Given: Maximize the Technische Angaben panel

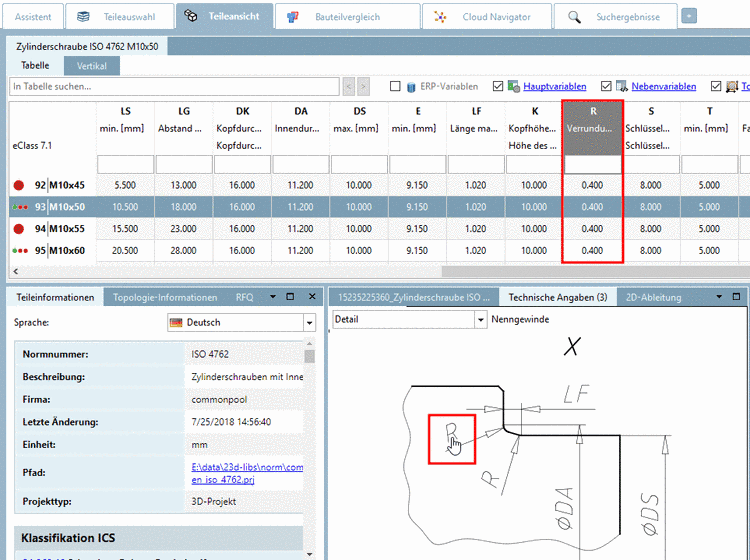Looking at the screenshot, I should coord(736,296).
